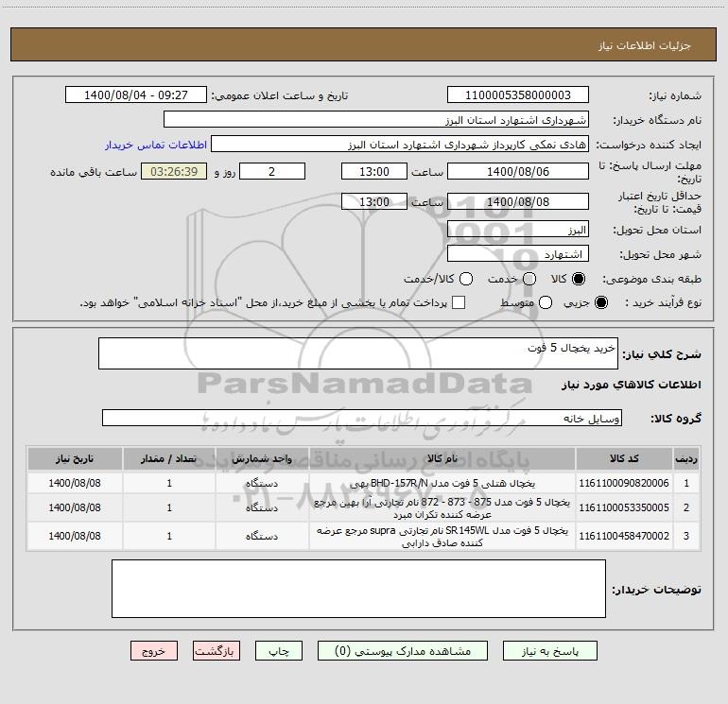Select the متوسط purchase type radio
Viewport: 728px width, 704px height.
pos(546,302)
